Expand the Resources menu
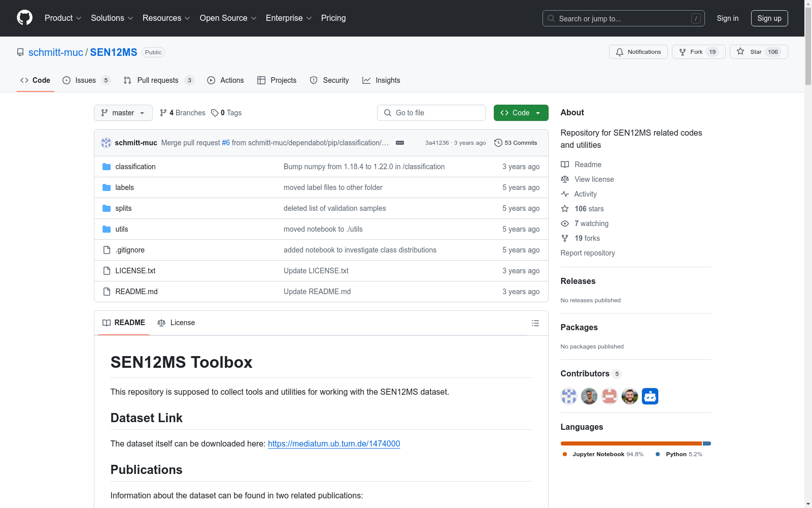 (x=166, y=18)
